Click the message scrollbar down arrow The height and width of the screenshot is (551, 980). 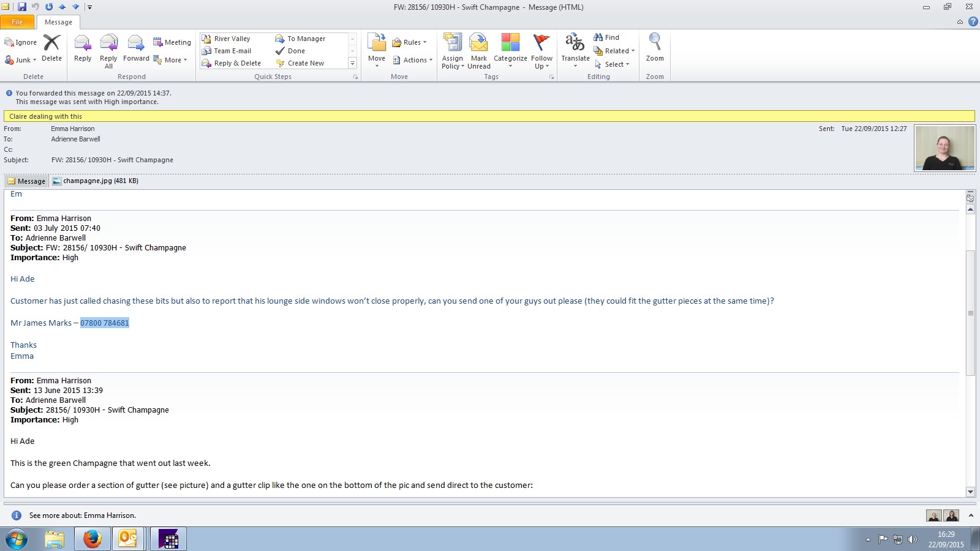(970, 492)
